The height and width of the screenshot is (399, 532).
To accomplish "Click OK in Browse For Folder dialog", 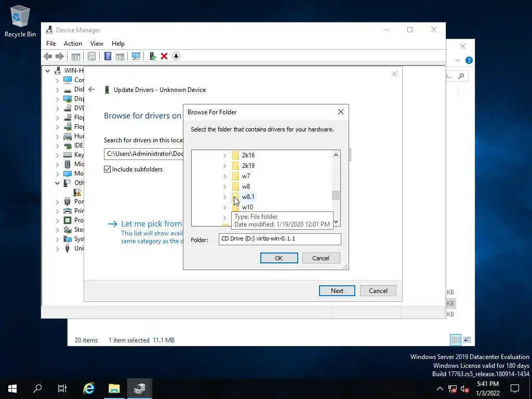I will (x=279, y=258).
